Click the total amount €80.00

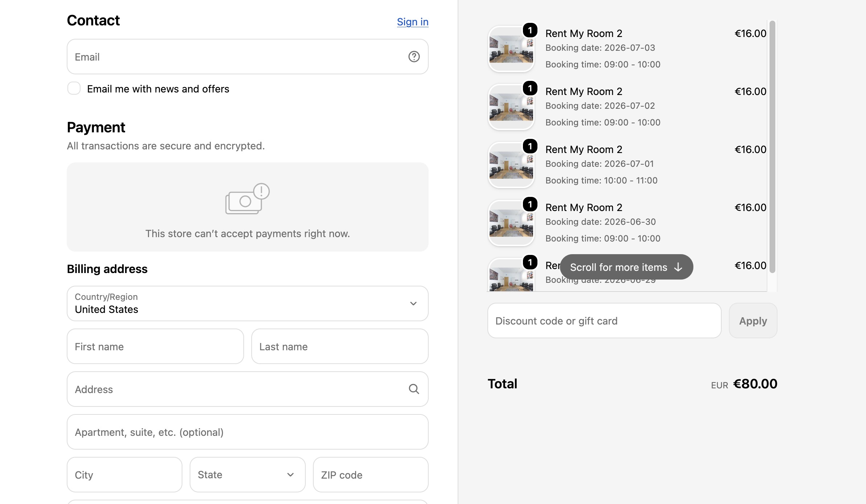pos(755,384)
